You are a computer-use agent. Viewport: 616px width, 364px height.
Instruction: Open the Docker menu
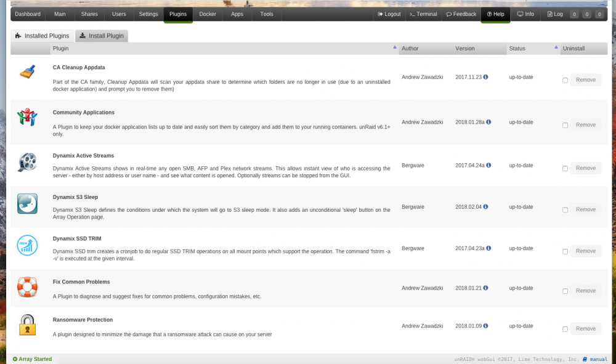(208, 14)
